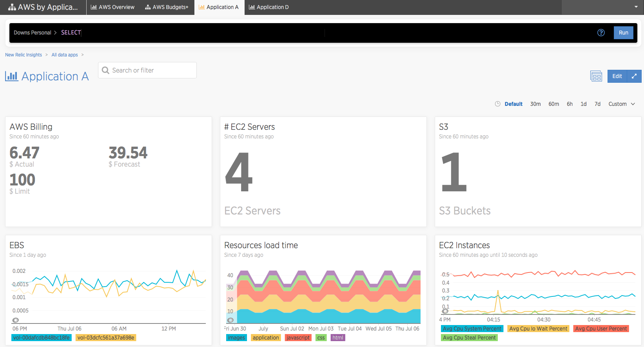Click the Edit dashboard button

[x=617, y=76]
